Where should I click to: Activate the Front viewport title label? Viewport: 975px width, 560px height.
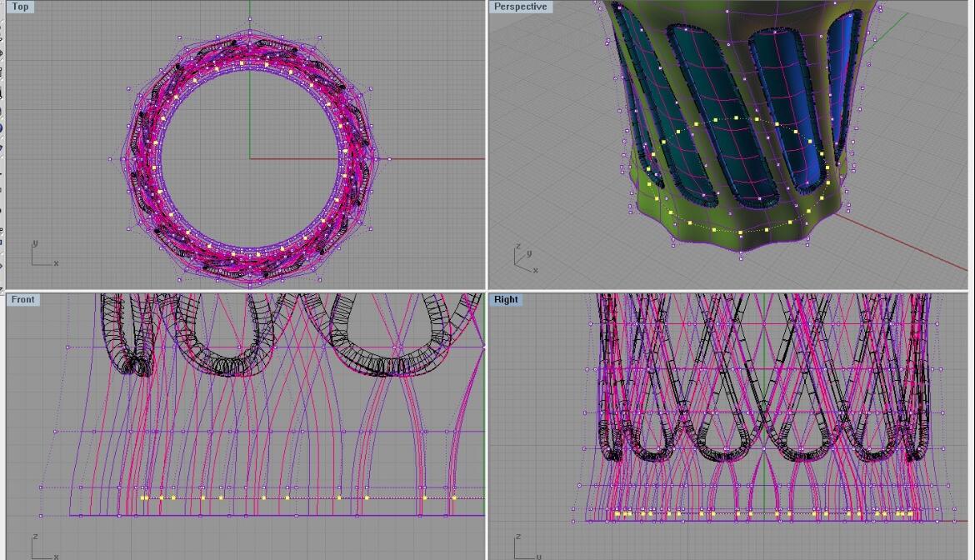tap(23, 299)
